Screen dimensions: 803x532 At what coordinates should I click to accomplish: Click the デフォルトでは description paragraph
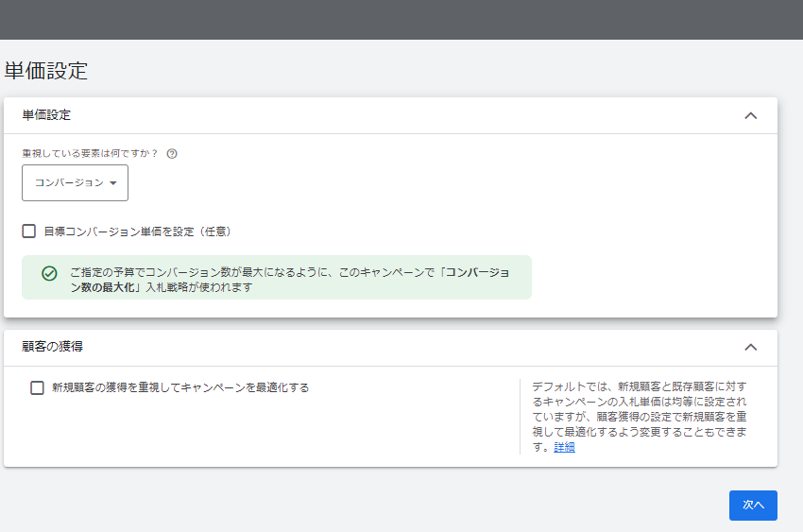click(640, 417)
